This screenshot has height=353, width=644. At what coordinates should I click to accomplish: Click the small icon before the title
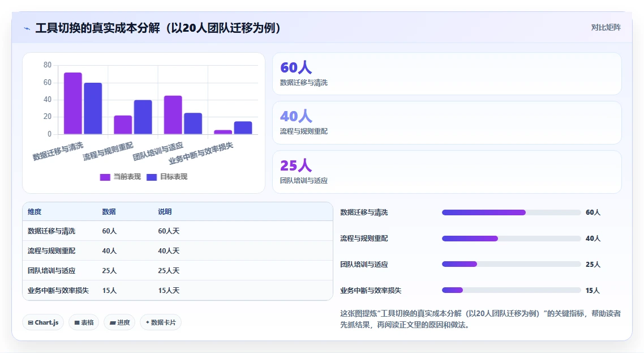(x=27, y=28)
